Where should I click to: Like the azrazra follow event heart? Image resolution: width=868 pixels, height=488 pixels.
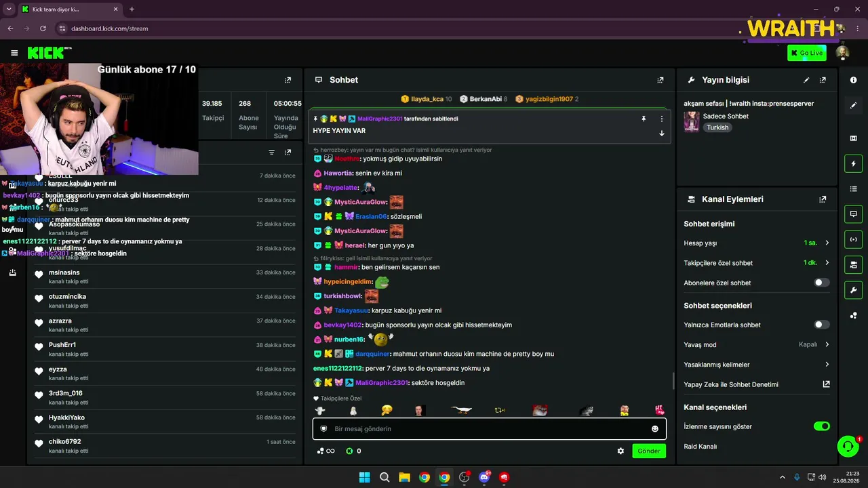point(39,324)
